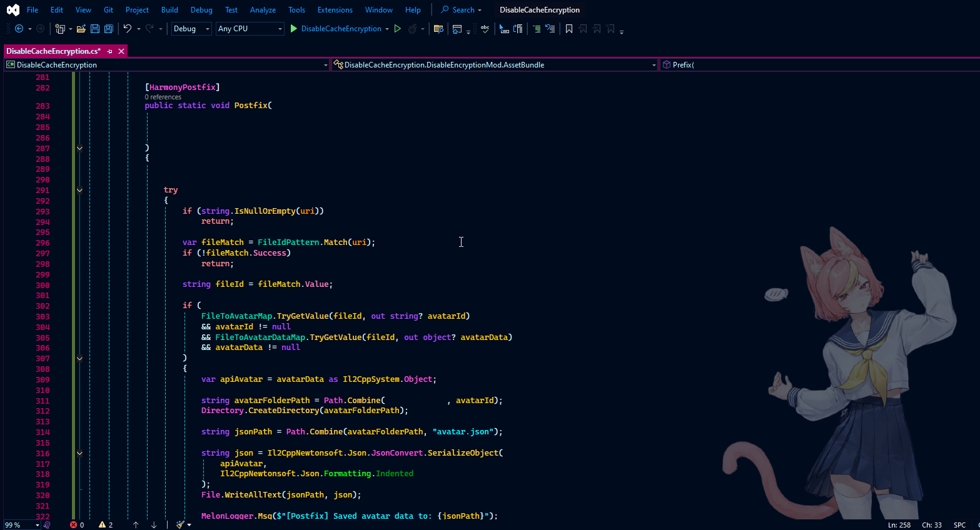980x530 pixels.
Task: Click the HarmonyPostfix attribute in code
Action: click(x=182, y=87)
